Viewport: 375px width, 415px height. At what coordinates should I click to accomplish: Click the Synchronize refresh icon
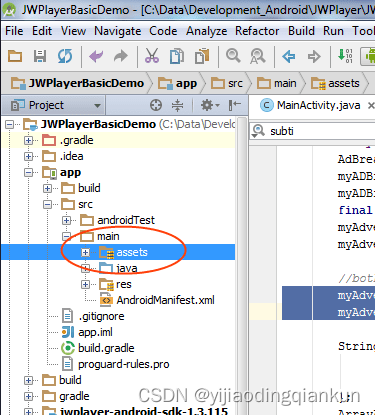[65, 56]
